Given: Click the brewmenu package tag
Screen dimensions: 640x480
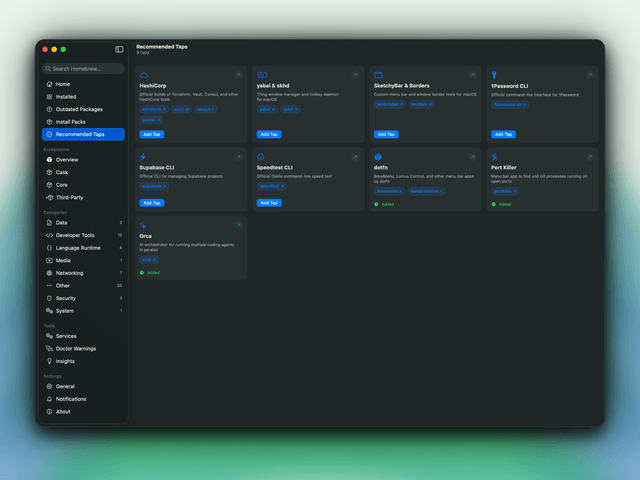Looking at the screenshot, I should click(389, 191).
